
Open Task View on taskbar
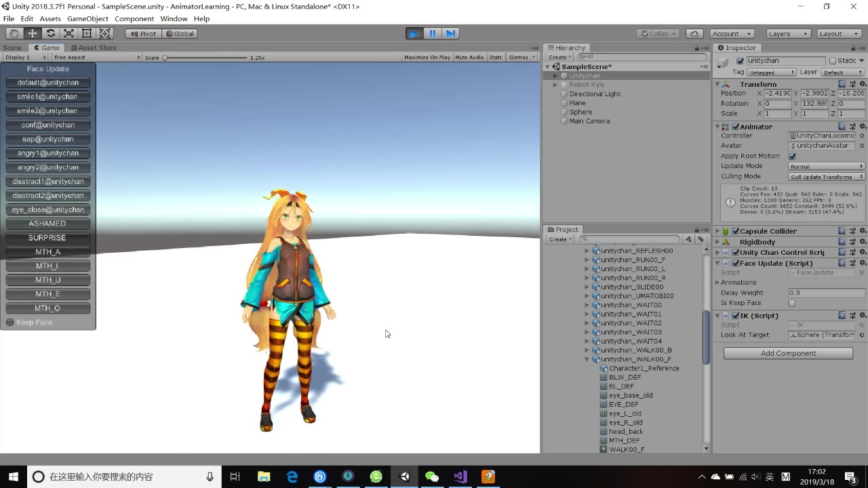point(235,476)
